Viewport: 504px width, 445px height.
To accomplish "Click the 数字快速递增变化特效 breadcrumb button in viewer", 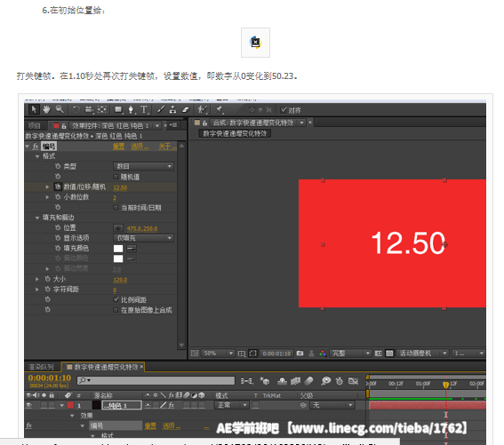I will [235, 133].
